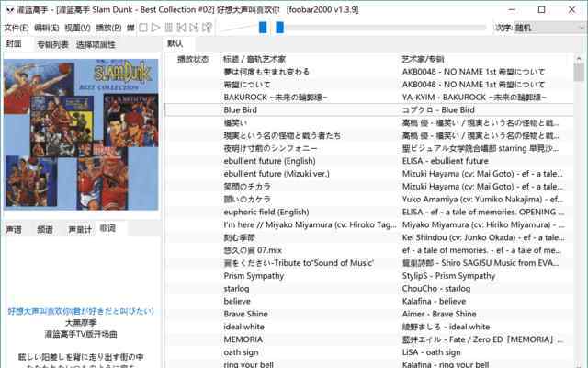Move the seek bar position handle
Image resolution: width=588 pixels, height=368 pixels.
pos(279,27)
